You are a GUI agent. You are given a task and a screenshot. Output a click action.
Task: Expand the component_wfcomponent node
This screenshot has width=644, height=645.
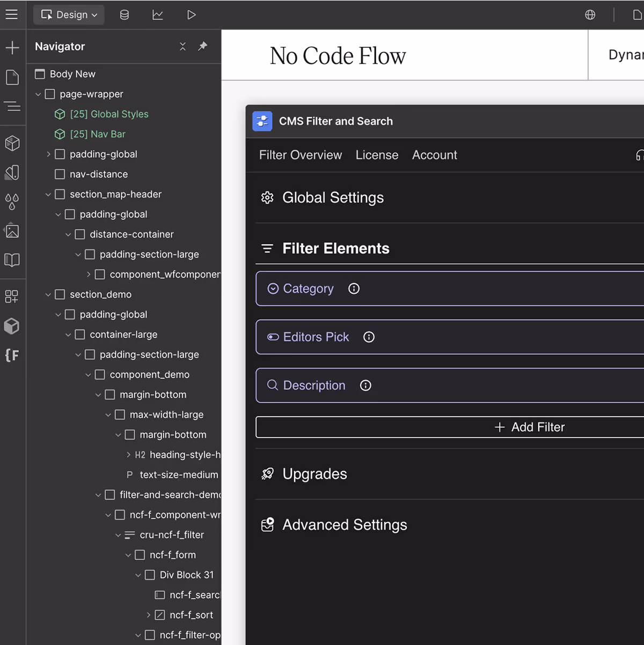pos(89,274)
